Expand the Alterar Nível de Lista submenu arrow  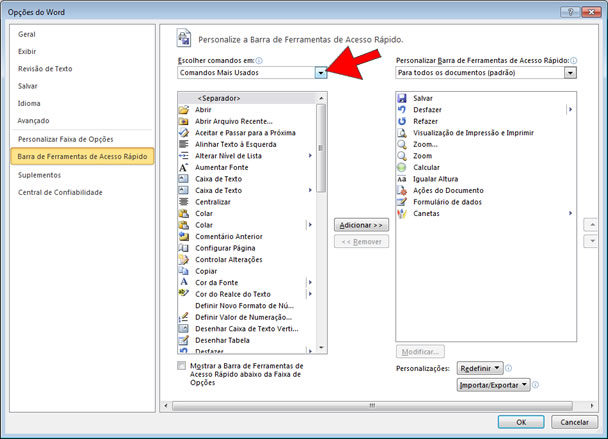(310, 156)
